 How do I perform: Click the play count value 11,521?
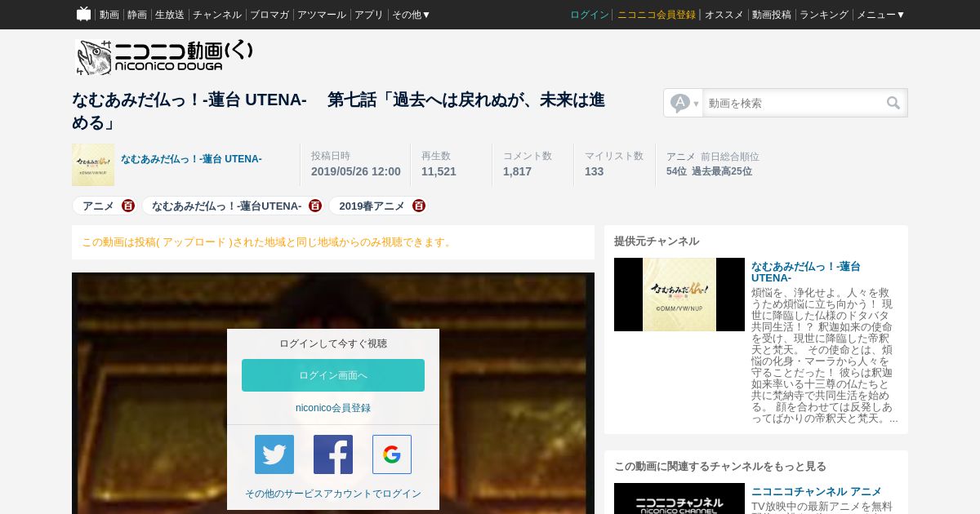(x=439, y=171)
